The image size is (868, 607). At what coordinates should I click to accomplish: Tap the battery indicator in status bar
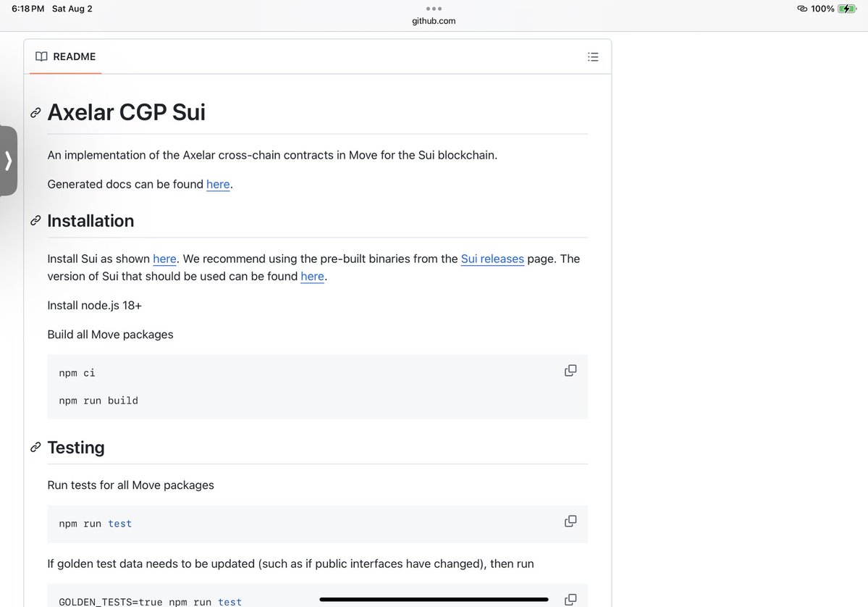847,9
